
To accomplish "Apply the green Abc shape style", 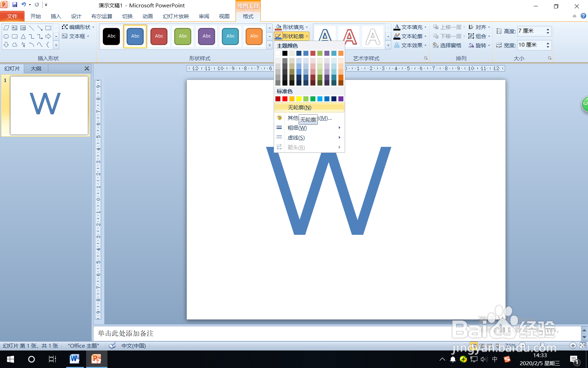I will 183,36.
